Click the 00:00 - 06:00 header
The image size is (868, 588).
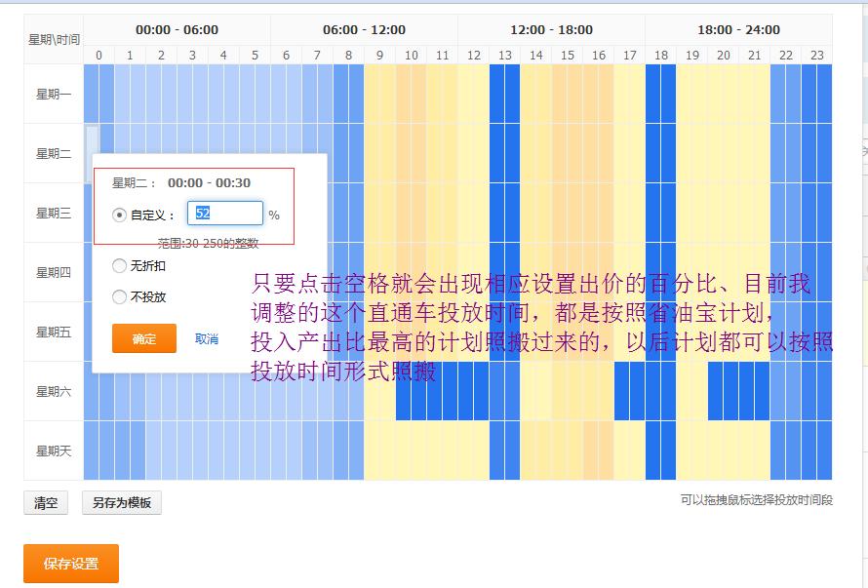click(178, 30)
